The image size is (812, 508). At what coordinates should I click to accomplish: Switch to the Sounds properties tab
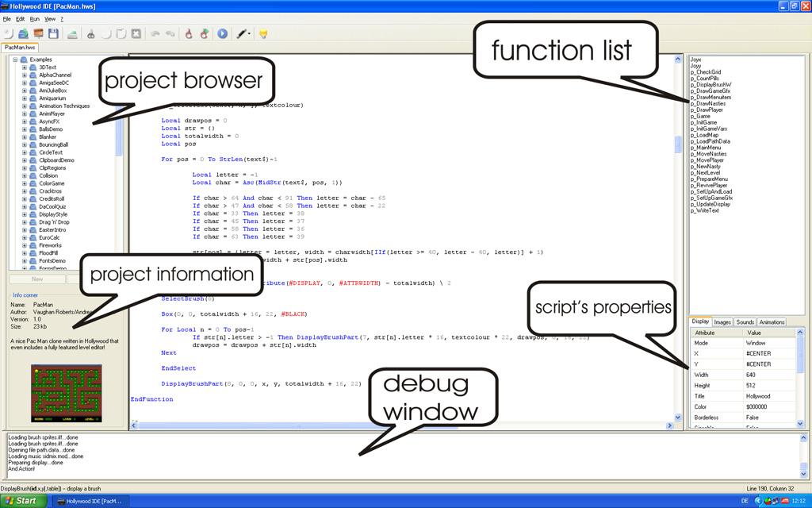coord(745,322)
